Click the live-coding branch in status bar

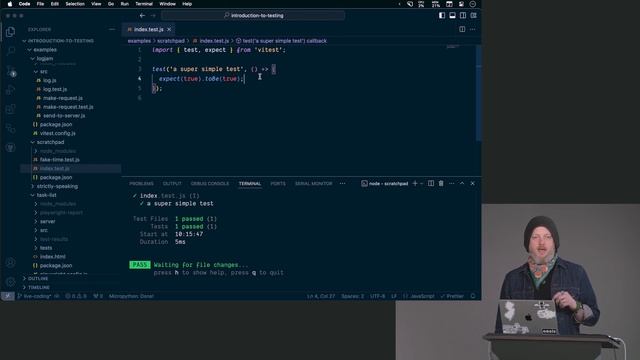coord(35,296)
